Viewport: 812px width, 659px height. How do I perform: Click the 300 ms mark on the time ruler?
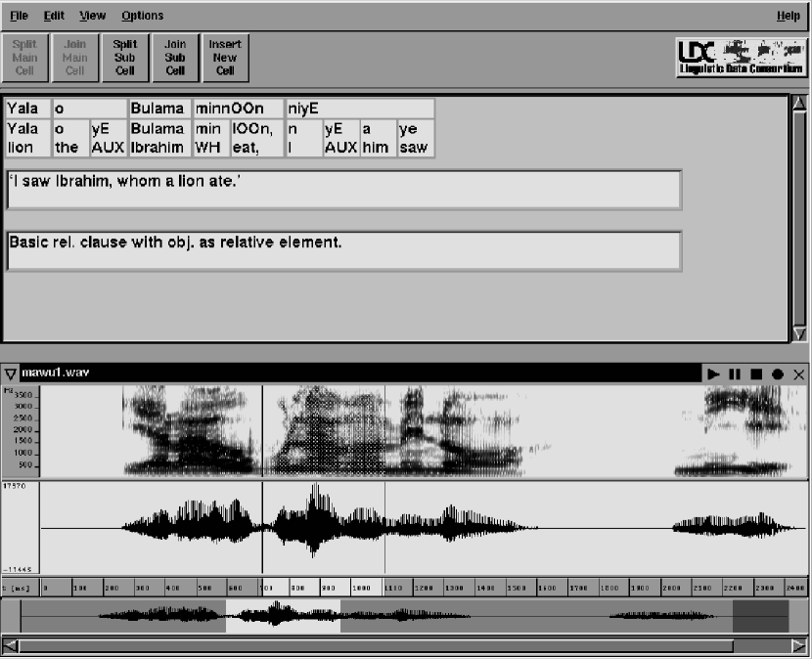coord(142,588)
